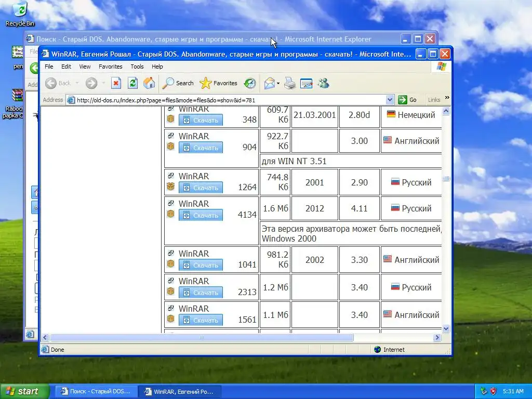The image size is (532, 399).
Task: Click the link icon beside WinRAR 3.30
Action: (x=171, y=253)
